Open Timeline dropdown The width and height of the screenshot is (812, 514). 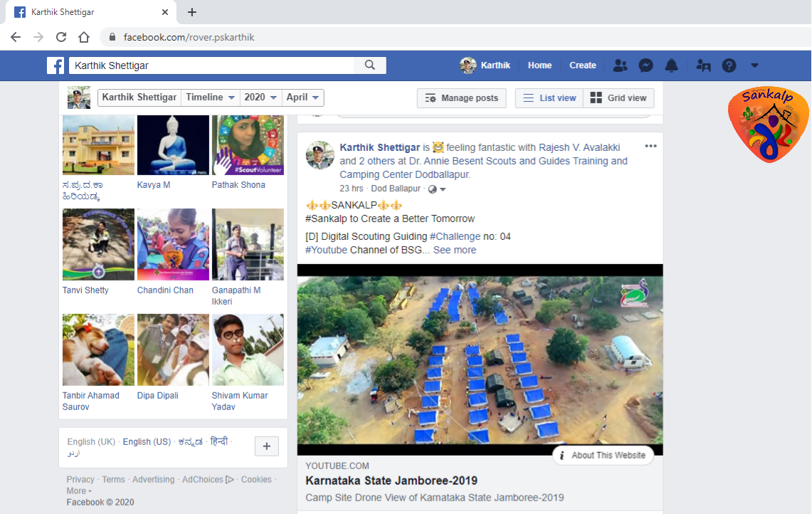click(x=210, y=98)
